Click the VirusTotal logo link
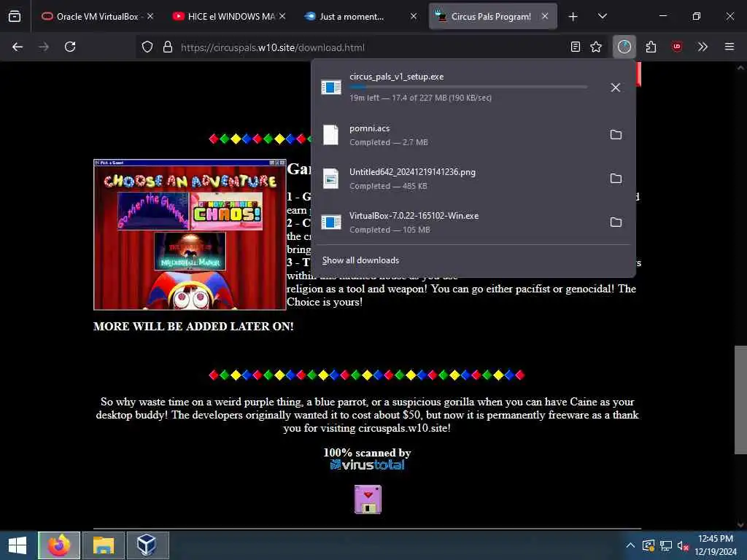The height and width of the screenshot is (560, 747). click(368, 464)
